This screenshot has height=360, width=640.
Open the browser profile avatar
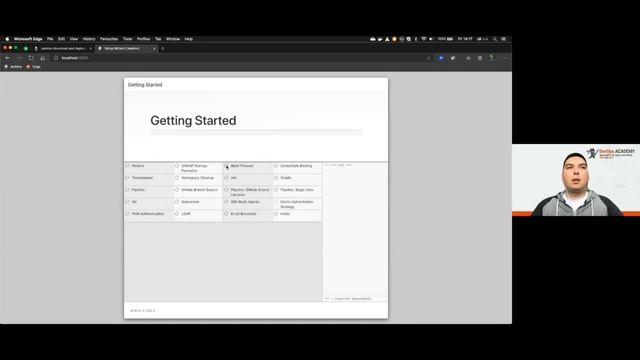tap(492, 58)
